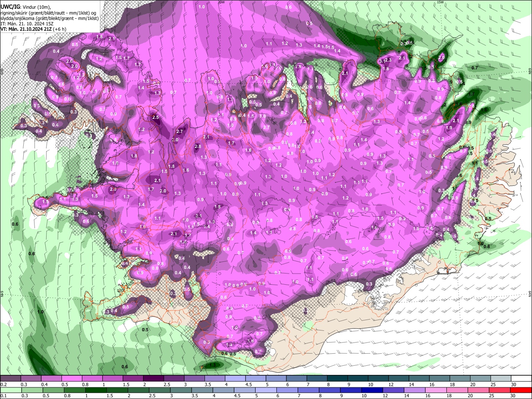Click the 'rigning/skúrir' description line in the header
Image resolution: width=532 pixels, height=399 pixels.
tap(48, 13)
